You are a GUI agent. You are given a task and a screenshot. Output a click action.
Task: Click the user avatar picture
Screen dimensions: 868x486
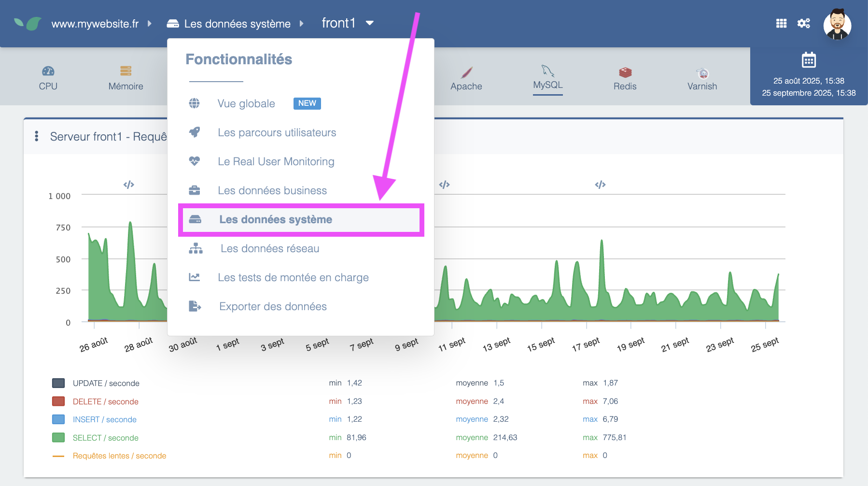click(x=837, y=24)
